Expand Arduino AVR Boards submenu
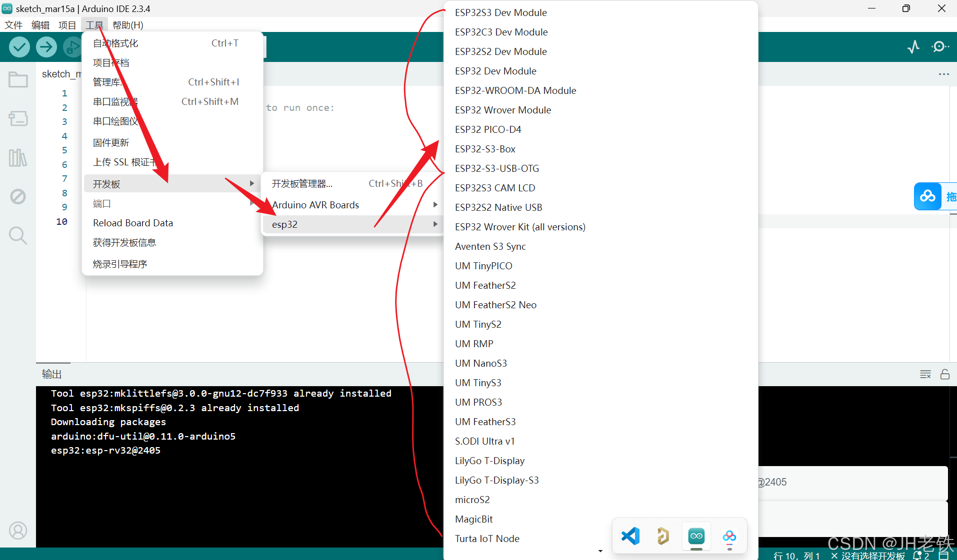The image size is (957, 560). [352, 205]
